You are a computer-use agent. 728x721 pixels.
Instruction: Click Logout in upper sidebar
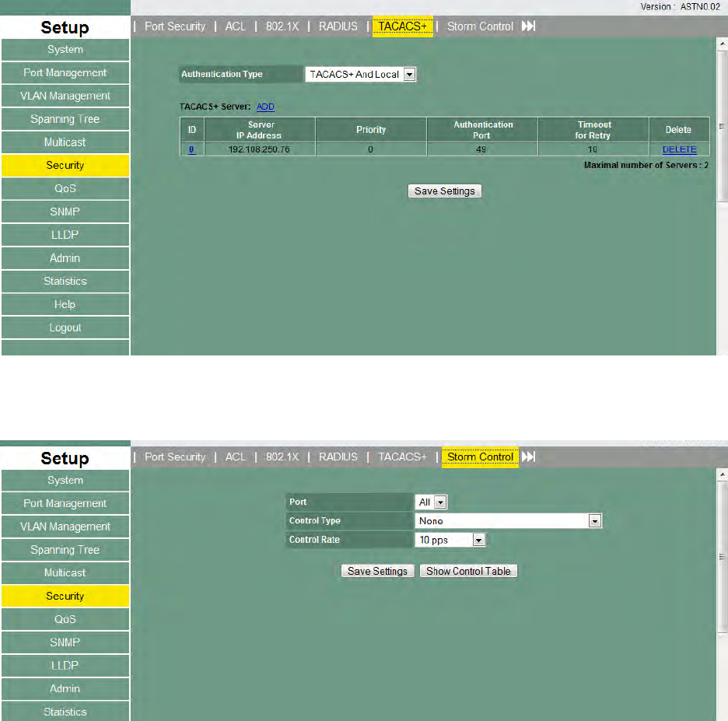click(x=65, y=327)
